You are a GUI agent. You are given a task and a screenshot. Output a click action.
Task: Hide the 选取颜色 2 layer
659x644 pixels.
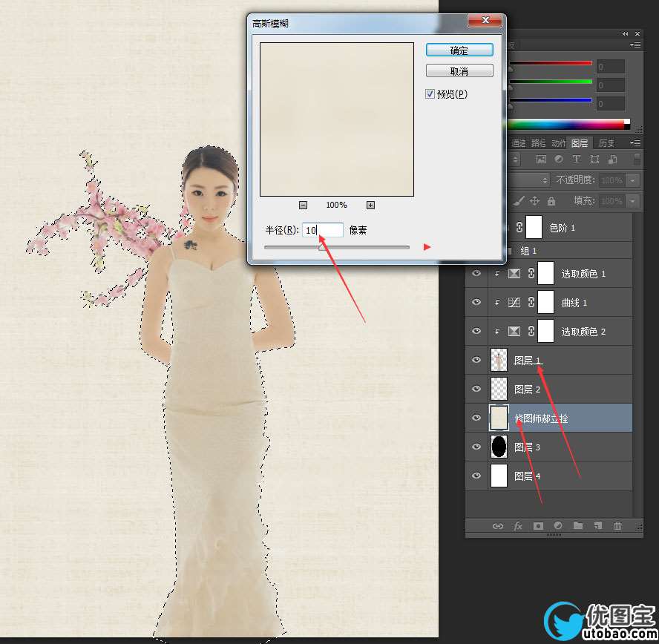pos(476,331)
